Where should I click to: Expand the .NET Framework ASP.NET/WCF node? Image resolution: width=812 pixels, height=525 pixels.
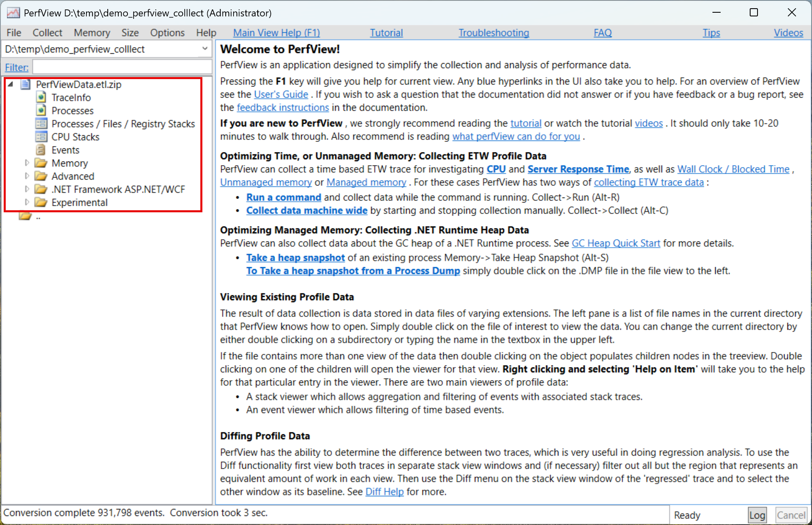27,189
